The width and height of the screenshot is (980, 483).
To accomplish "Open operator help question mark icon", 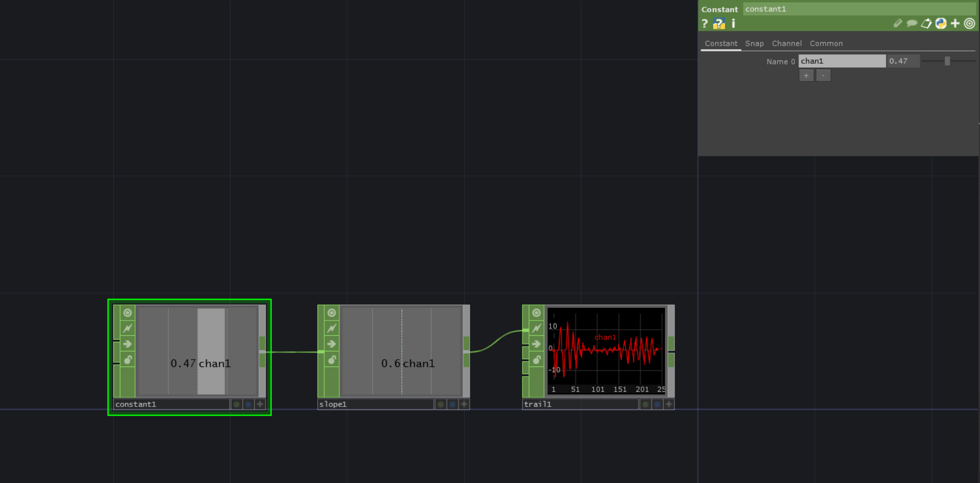I will 705,23.
